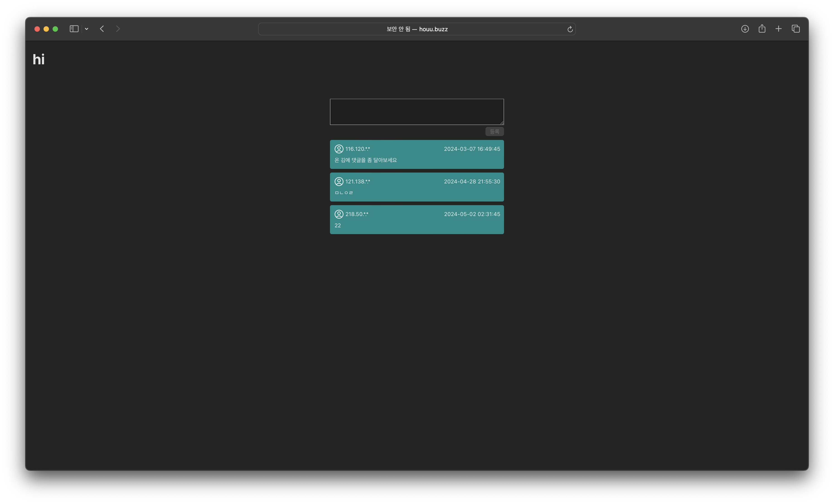Focus the houu.buzz address bar
The height and width of the screenshot is (504, 834).
pos(417,29)
